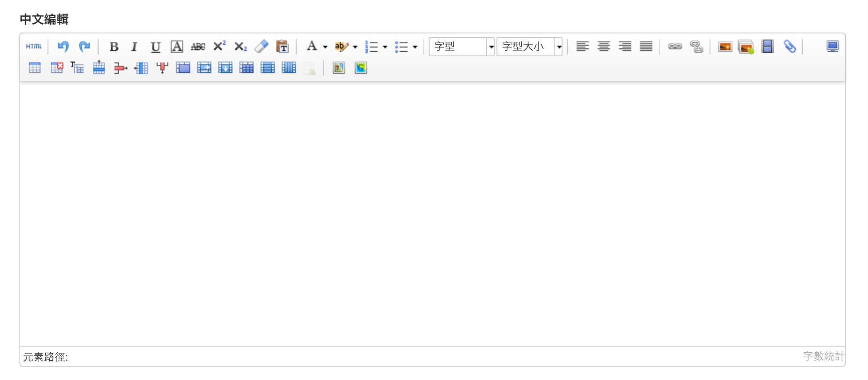Open the numbered list style dropdown
The width and height of the screenshot is (868, 380).
[x=385, y=47]
